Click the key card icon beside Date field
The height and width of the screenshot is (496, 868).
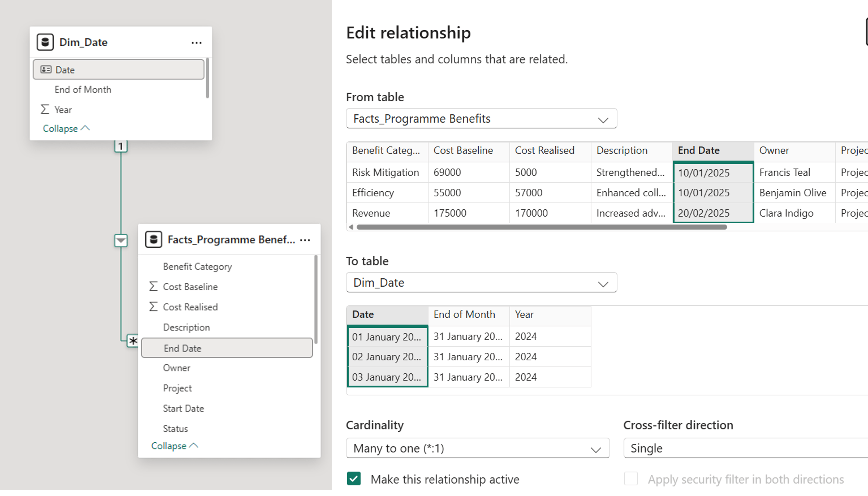[x=46, y=70]
